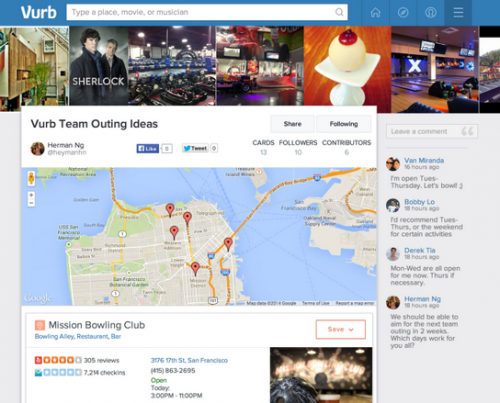Select the Street View pegman icon
This screenshot has height=403, width=500.
(x=31, y=178)
